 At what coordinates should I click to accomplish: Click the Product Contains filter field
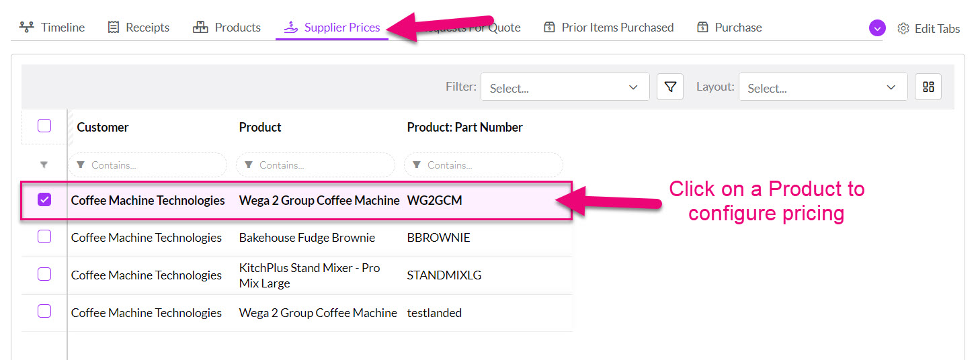[316, 165]
